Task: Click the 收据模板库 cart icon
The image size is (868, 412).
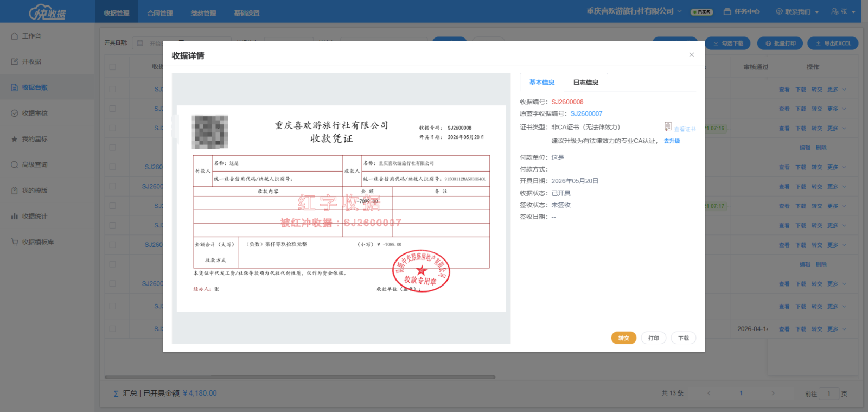Action: [x=15, y=242]
